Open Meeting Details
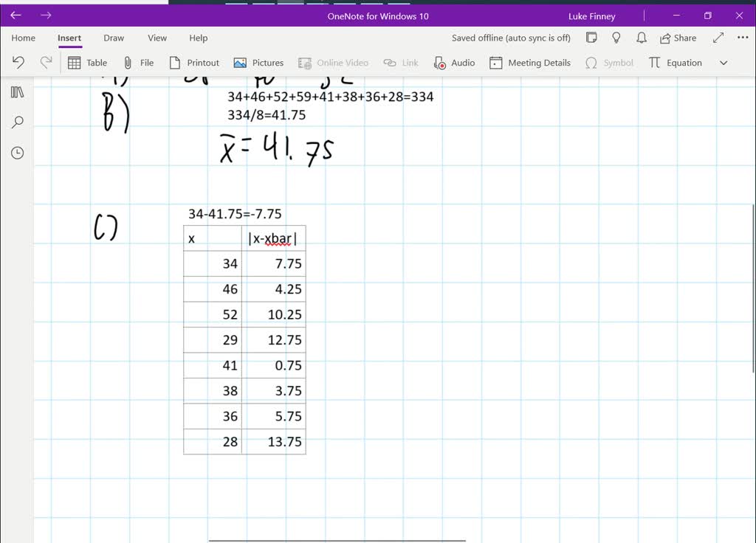 click(x=529, y=63)
